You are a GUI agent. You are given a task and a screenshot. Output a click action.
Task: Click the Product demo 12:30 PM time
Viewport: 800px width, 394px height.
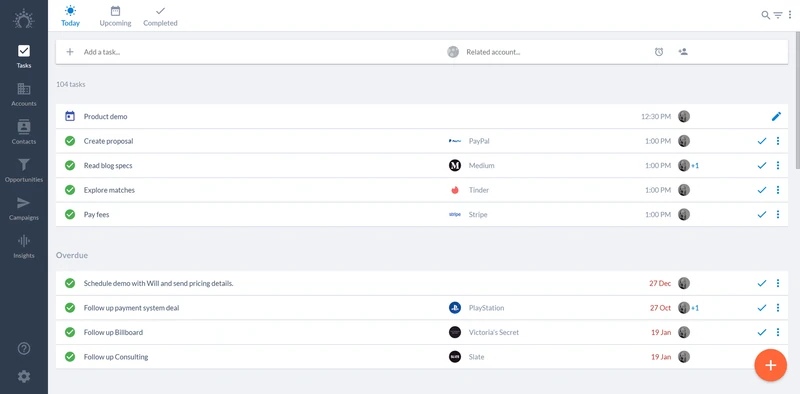pos(656,116)
